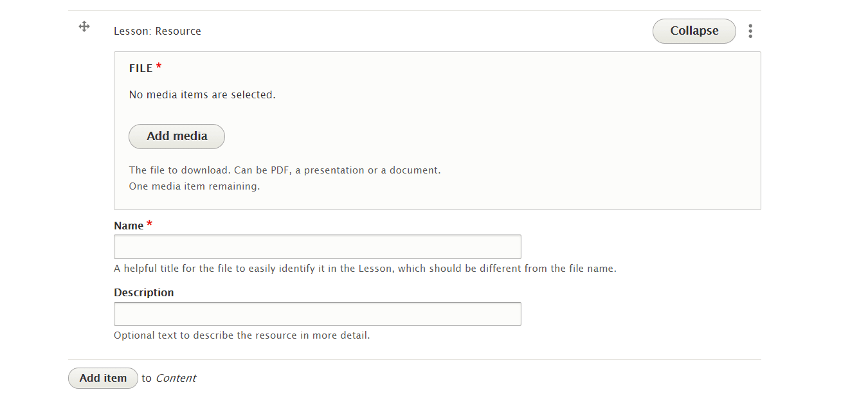Screen dimensions: 868x401
Task: Open the three-dot more actions menu
Action: tap(750, 31)
